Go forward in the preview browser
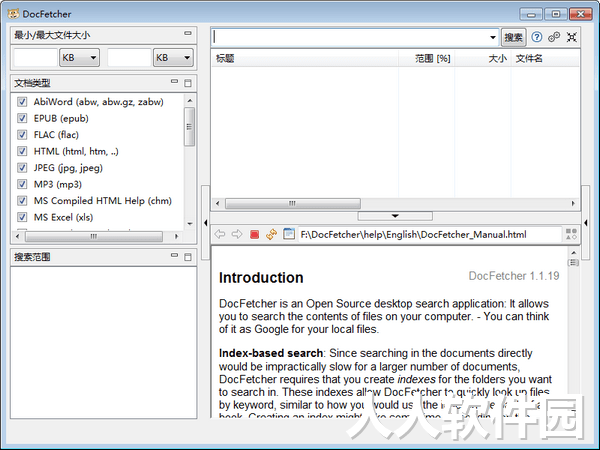This screenshot has width=600, height=450. point(237,234)
